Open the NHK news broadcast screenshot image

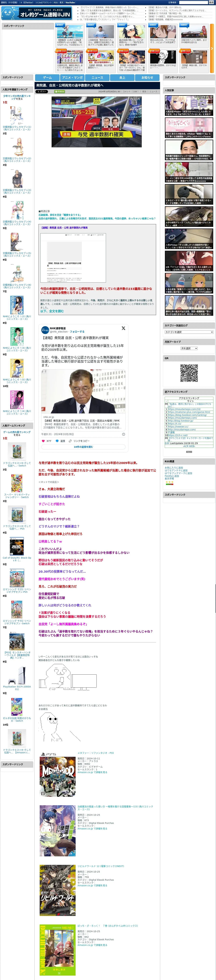(x=97, y=122)
